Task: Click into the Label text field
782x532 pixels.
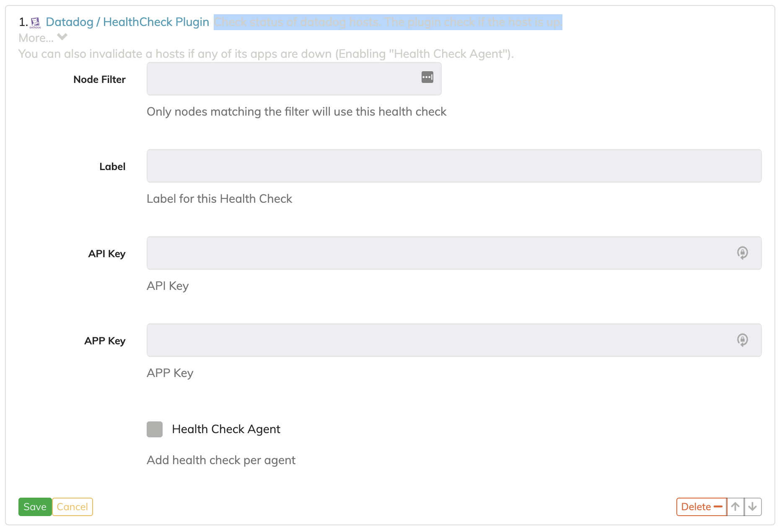Action: 454,166
